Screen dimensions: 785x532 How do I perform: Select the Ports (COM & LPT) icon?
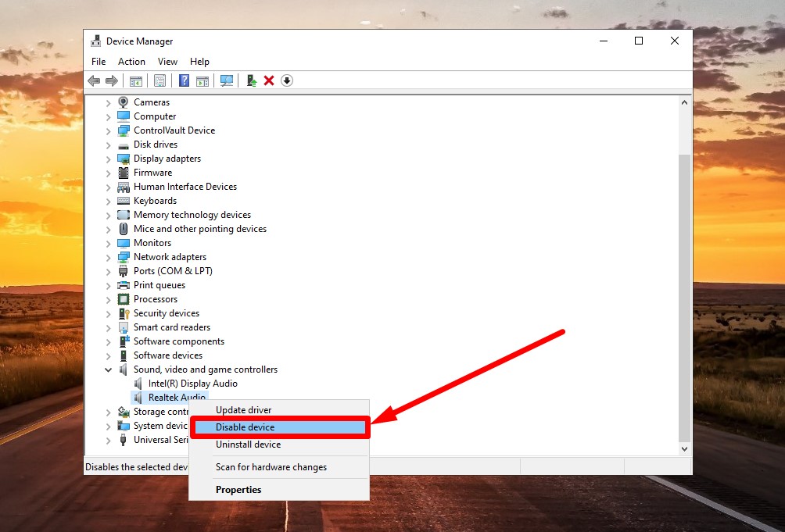coord(124,271)
